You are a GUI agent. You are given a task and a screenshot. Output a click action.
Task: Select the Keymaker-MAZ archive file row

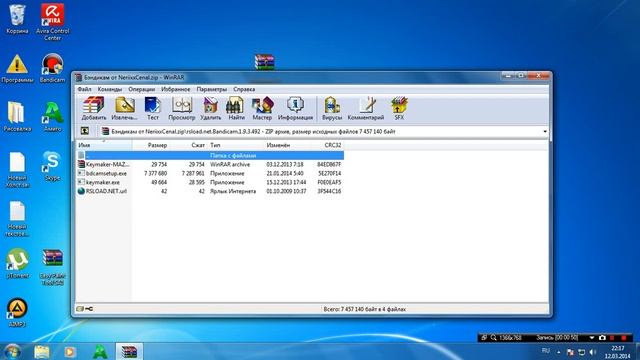[210, 164]
